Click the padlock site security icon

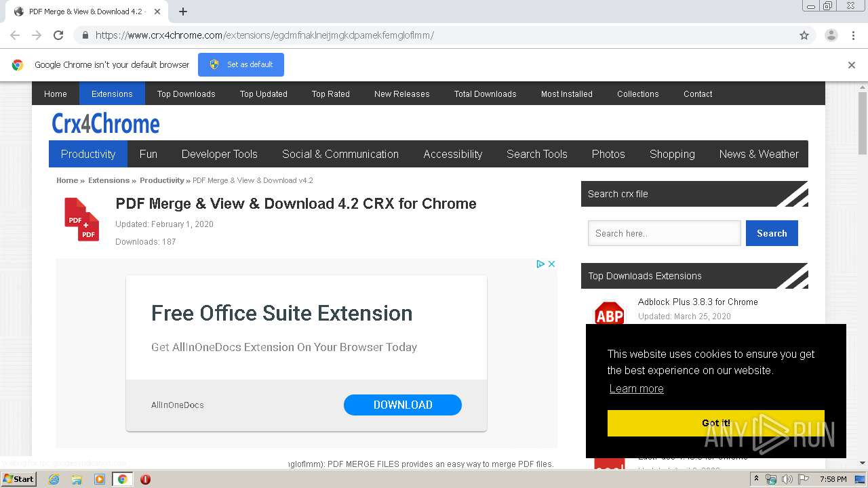(x=85, y=35)
